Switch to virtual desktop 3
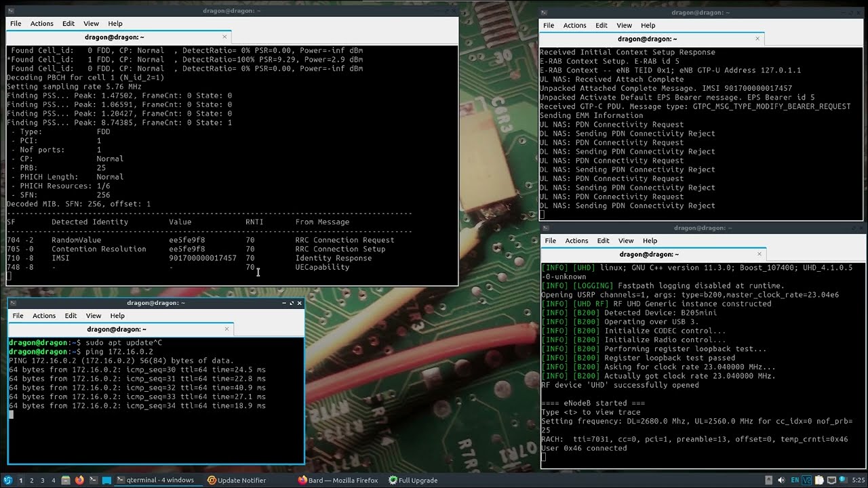 point(43,480)
